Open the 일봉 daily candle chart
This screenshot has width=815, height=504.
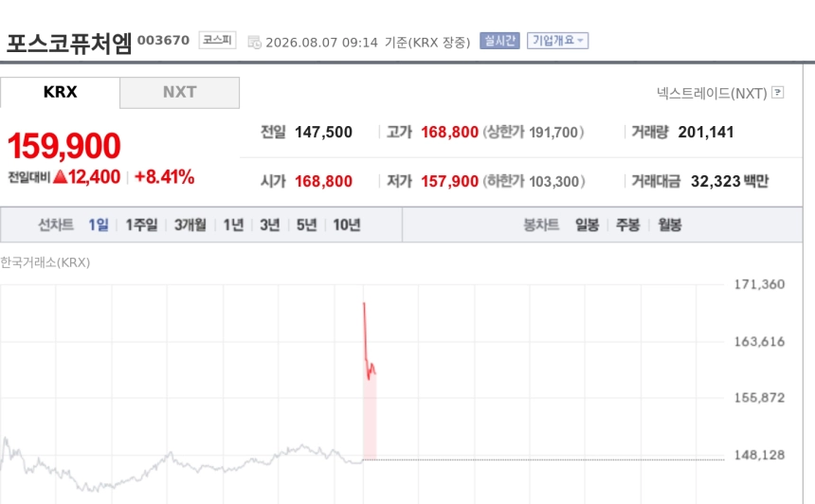(587, 225)
